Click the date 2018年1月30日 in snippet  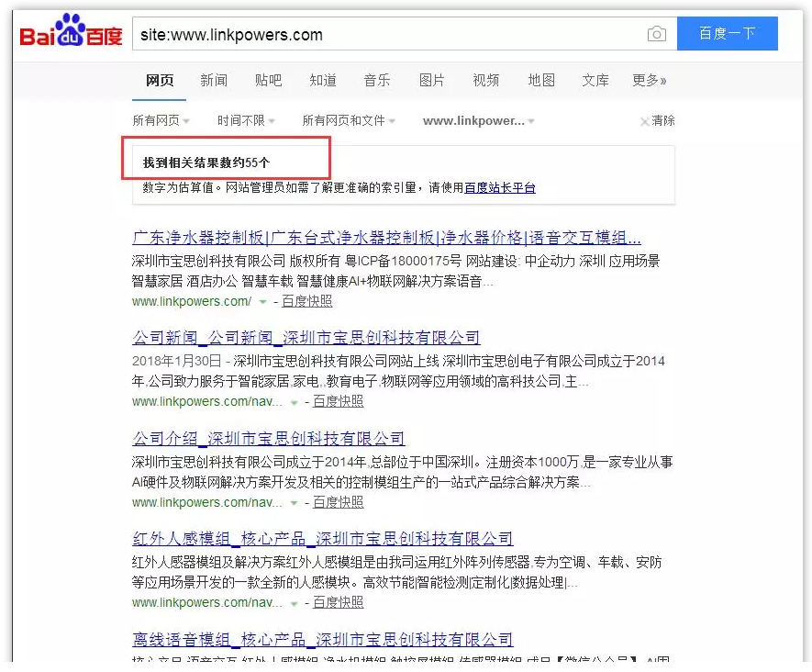[x=176, y=361]
